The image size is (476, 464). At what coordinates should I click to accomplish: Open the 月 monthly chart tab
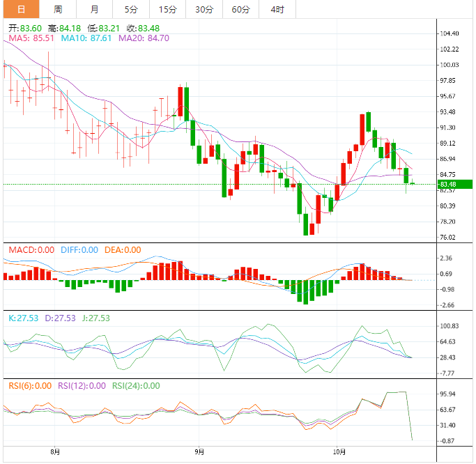pos(94,9)
